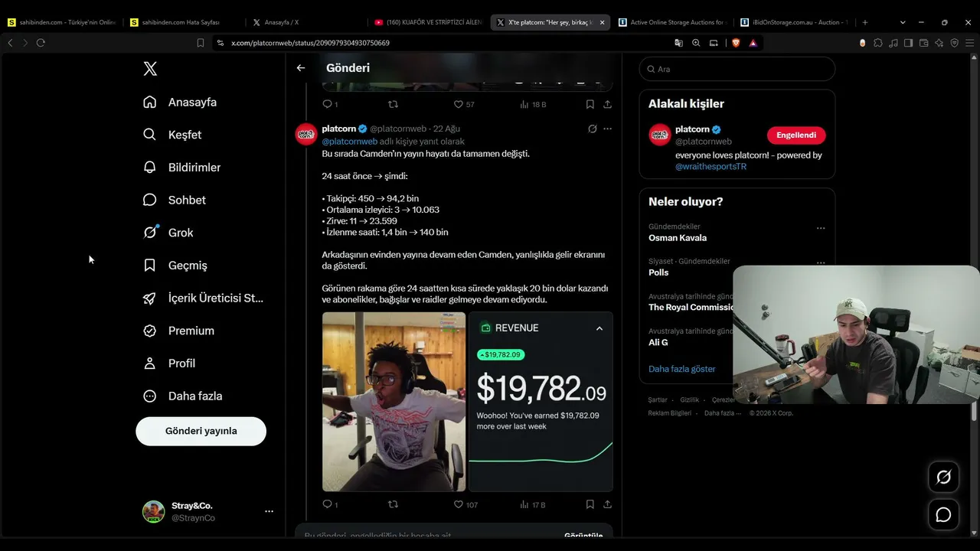This screenshot has width=980, height=551.
Task: Open the İçerik Üreticisi sidebar entry
Action: pyautogui.click(x=203, y=298)
